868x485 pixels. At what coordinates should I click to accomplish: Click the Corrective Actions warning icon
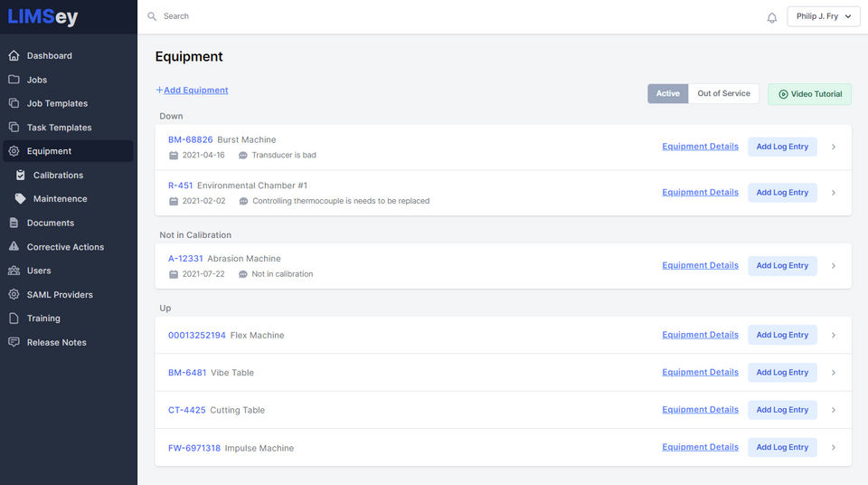pos(14,247)
